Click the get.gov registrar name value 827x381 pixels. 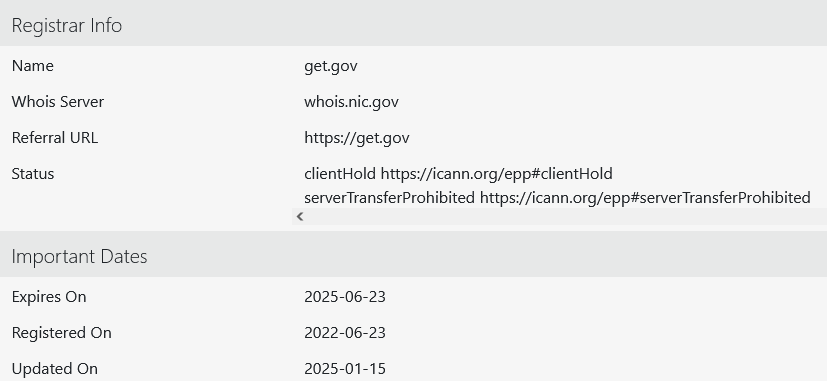click(x=331, y=66)
